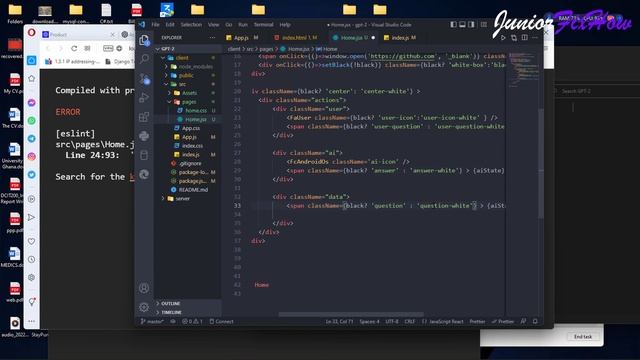Click the customize layout icon

[x=484, y=24]
